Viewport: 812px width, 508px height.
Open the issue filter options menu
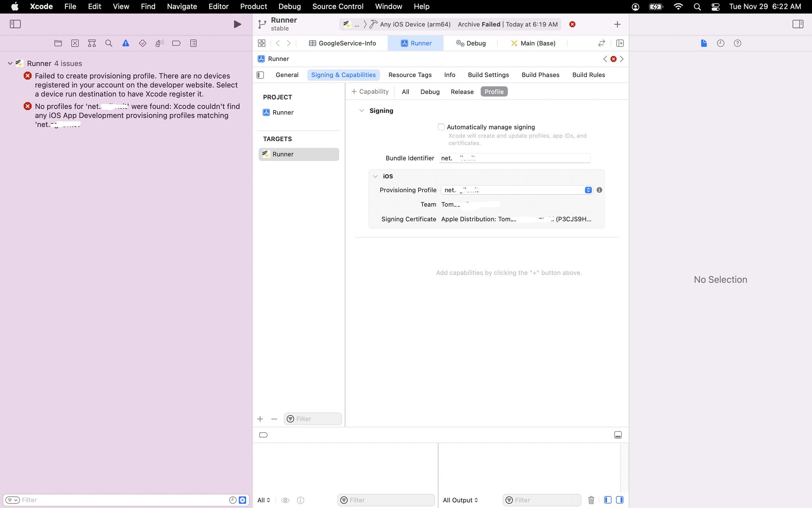[12, 500]
